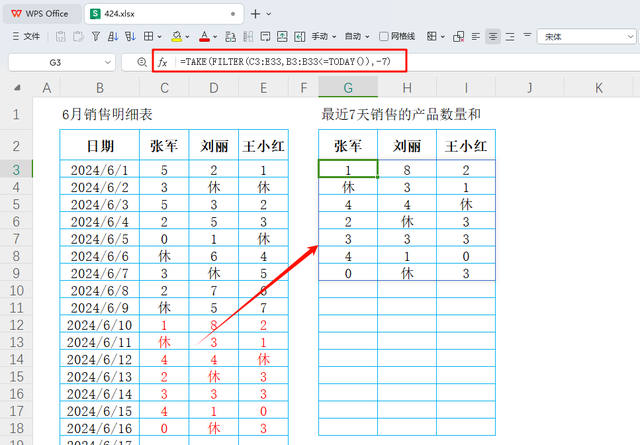Click the date cell 2024/6/13

coord(100,376)
